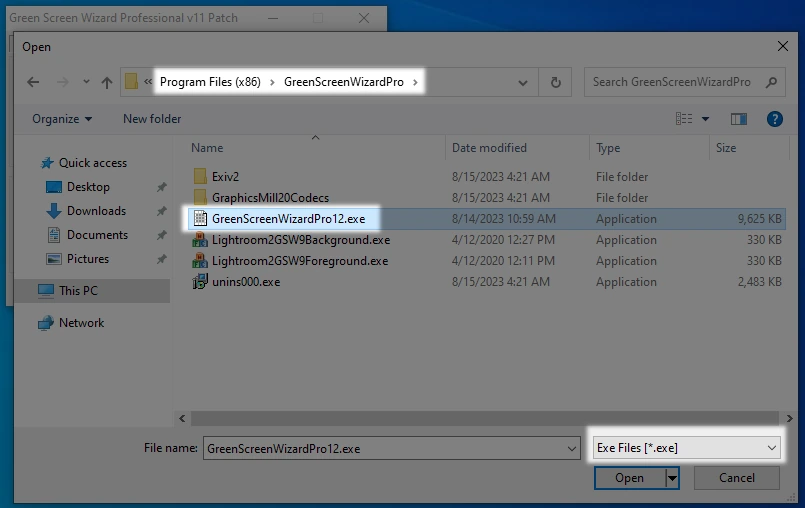805x508 pixels.
Task: Click the Open button
Action: pos(629,478)
